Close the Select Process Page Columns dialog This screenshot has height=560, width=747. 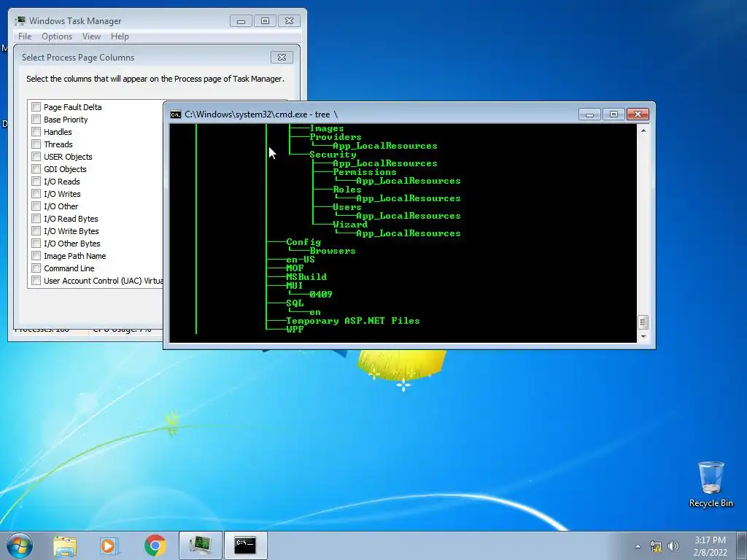pos(282,57)
